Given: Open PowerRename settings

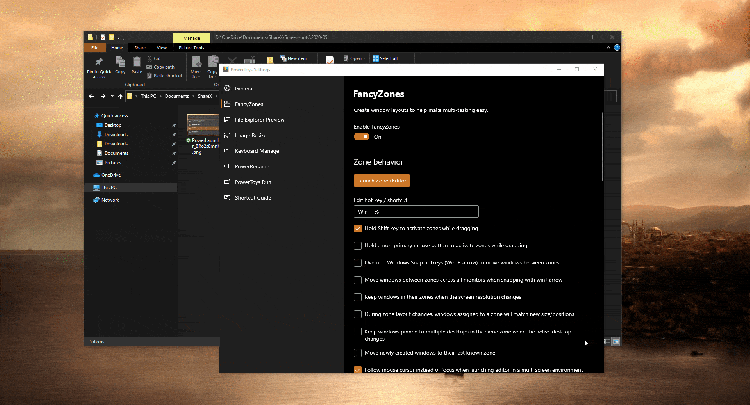Looking at the screenshot, I should tap(253, 166).
